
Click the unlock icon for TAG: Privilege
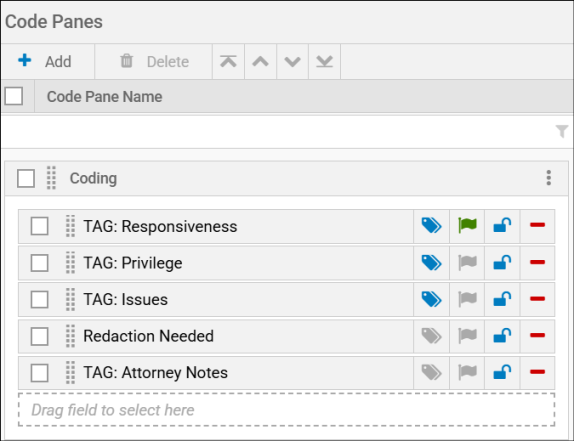(502, 262)
